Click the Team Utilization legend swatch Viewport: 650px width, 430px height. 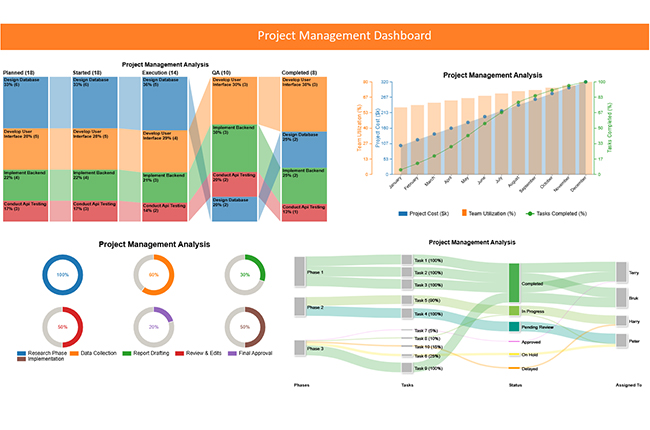pyautogui.click(x=462, y=213)
